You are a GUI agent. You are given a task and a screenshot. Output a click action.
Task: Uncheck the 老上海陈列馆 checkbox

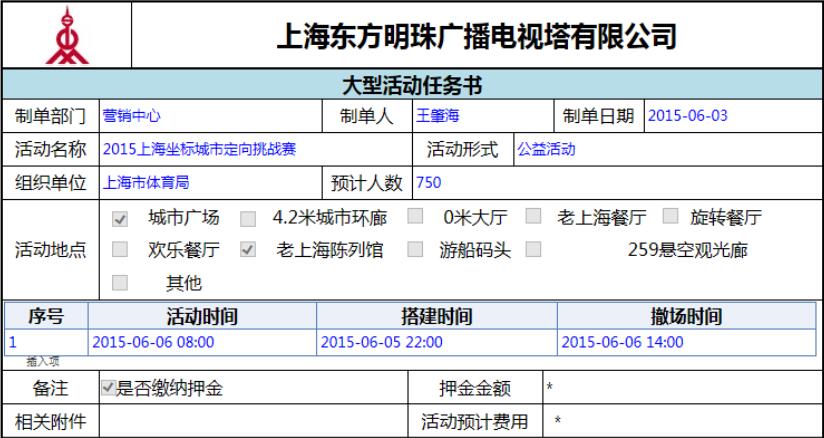(248, 249)
